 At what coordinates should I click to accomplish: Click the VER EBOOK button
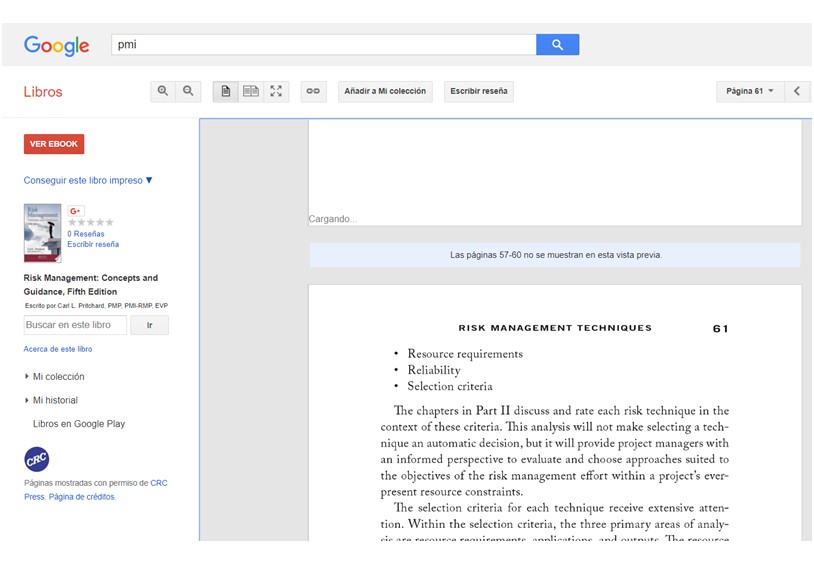[54, 144]
